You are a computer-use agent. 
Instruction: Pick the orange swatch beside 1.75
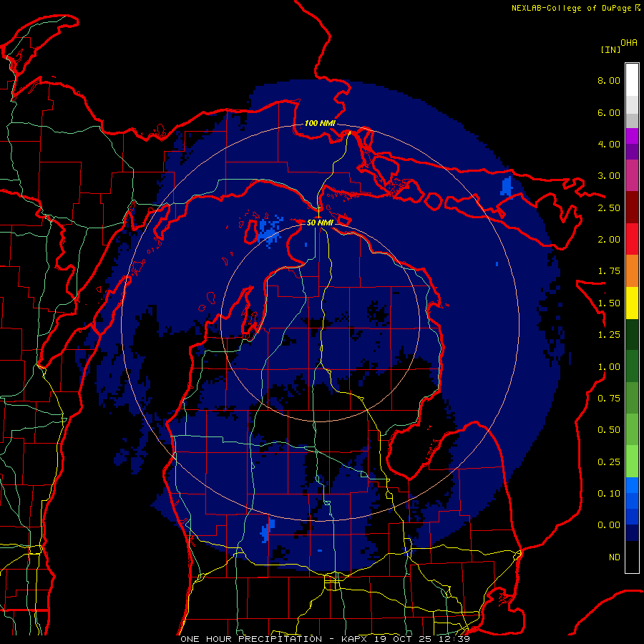pos(632,271)
